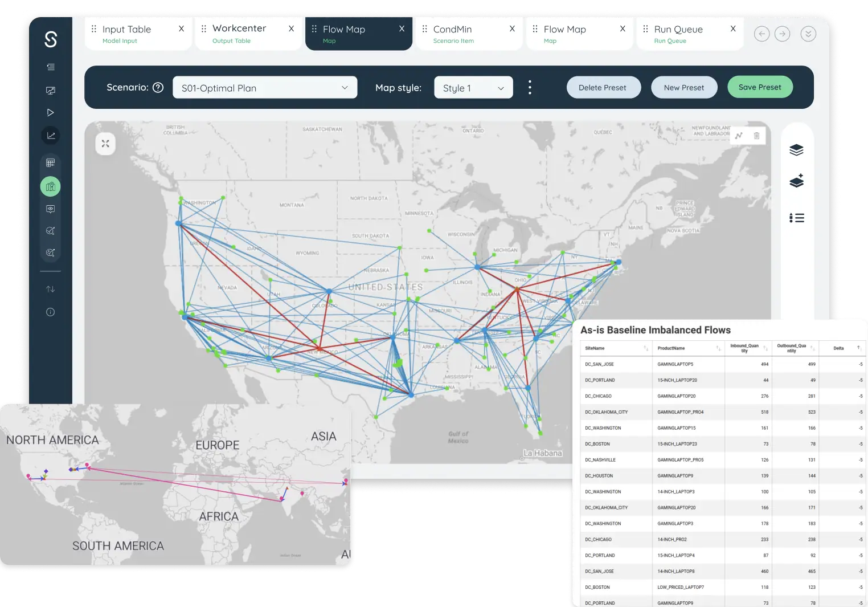Open the three-dot options menu

[530, 87]
